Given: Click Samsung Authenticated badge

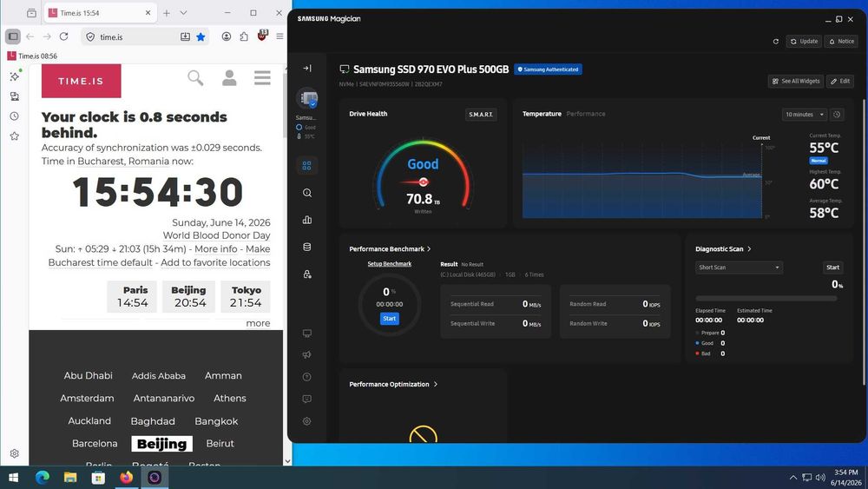Looking at the screenshot, I should (x=548, y=69).
